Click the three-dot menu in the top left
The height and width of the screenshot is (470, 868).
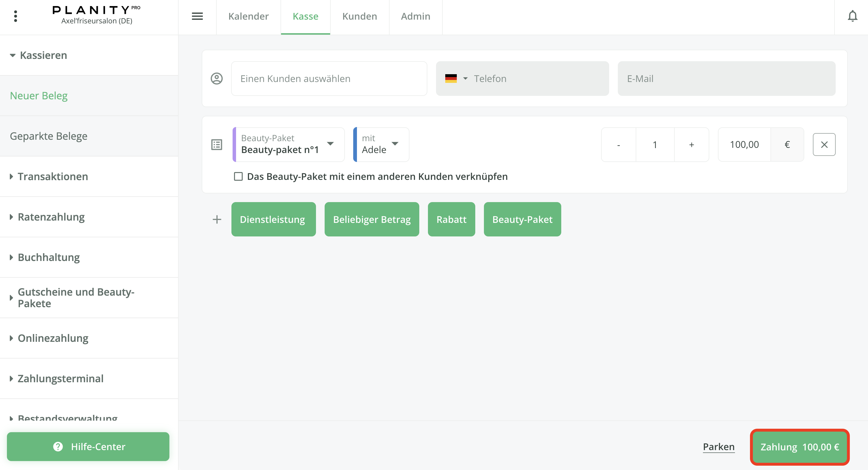[15, 16]
